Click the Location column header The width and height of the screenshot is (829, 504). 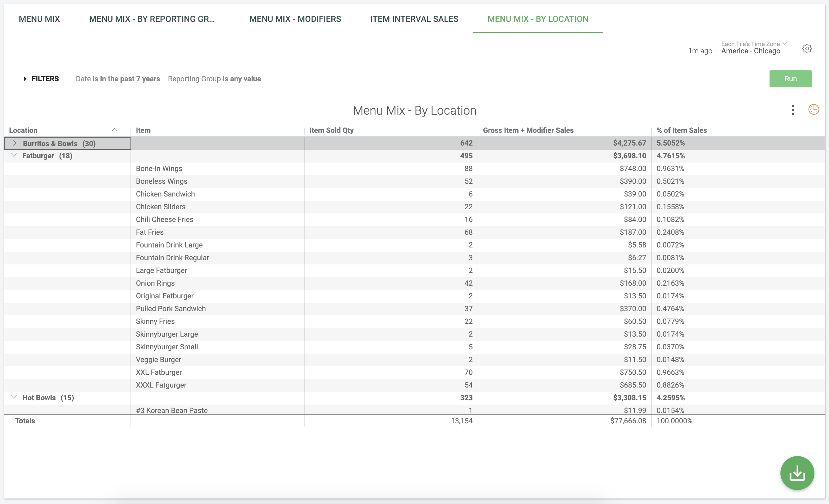23,130
